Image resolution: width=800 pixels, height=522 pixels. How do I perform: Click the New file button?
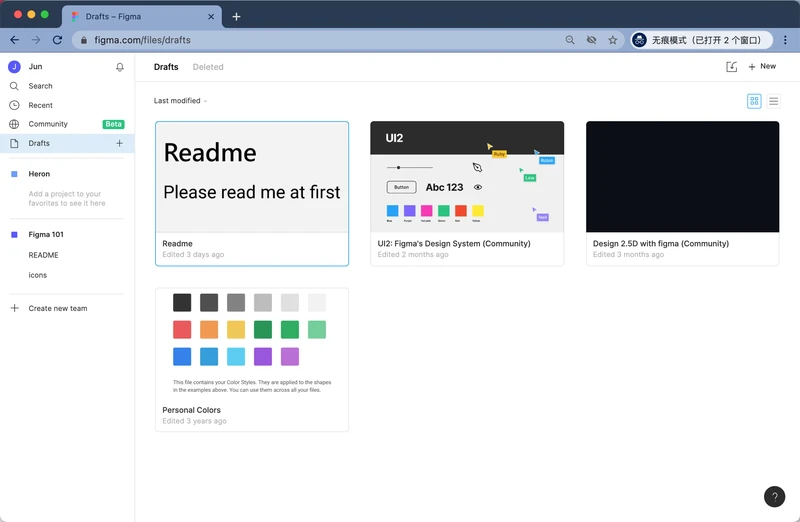tap(762, 66)
